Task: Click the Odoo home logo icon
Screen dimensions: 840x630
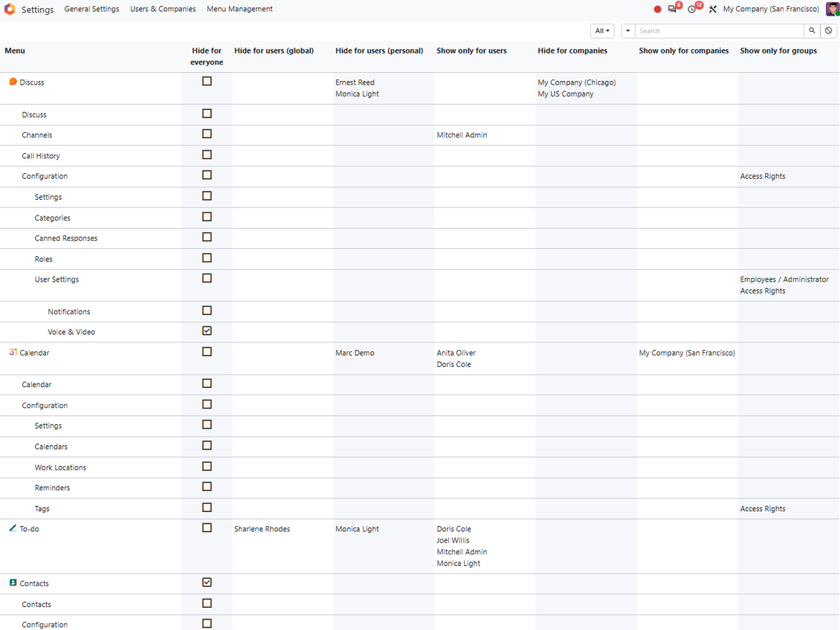Action: [x=10, y=9]
